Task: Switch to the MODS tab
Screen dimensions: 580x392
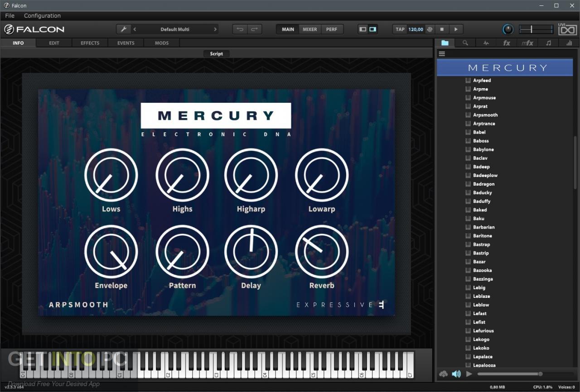Action: (x=161, y=43)
